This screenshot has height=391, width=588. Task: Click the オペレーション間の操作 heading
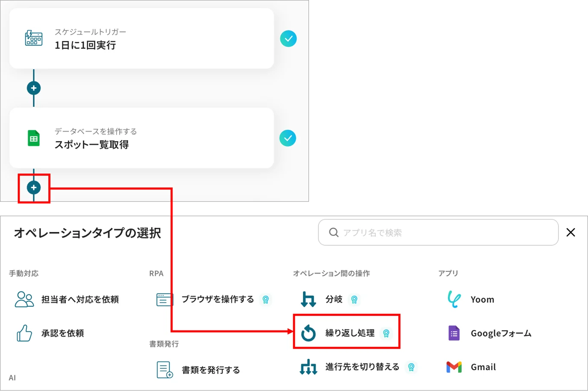331,273
